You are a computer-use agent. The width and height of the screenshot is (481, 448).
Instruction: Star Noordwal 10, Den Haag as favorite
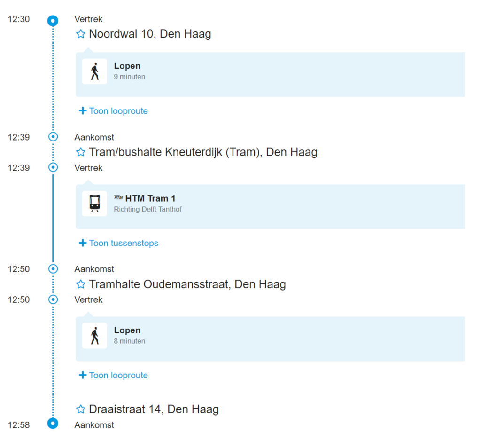pos(81,34)
